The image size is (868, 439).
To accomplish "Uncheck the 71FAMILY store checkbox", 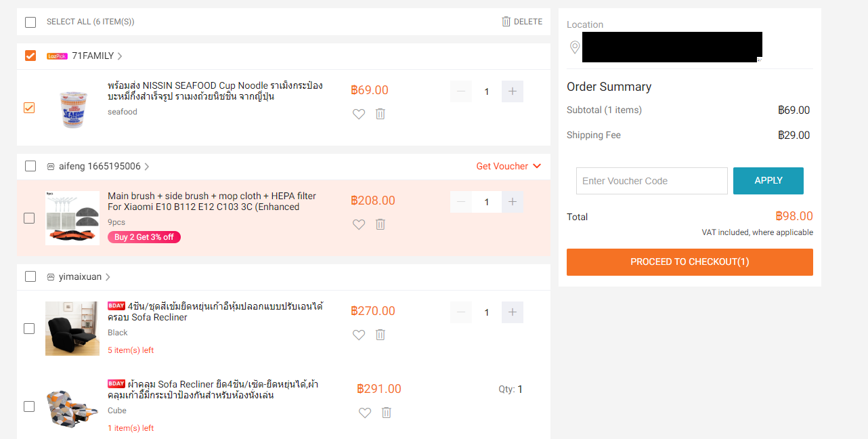I will pos(30,56).
